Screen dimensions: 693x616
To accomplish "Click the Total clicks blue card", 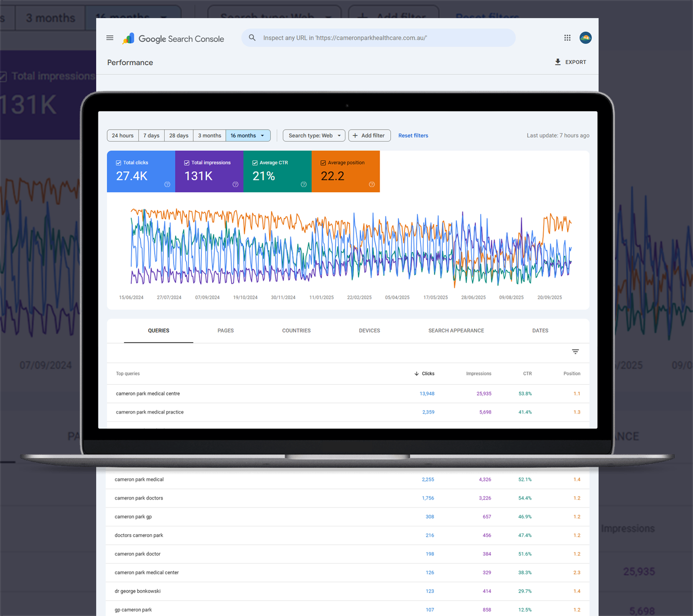I will pos(141,172).
